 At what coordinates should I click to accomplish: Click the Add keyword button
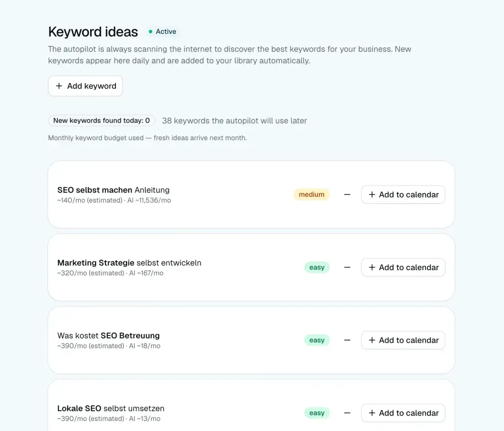pos(85,86)
